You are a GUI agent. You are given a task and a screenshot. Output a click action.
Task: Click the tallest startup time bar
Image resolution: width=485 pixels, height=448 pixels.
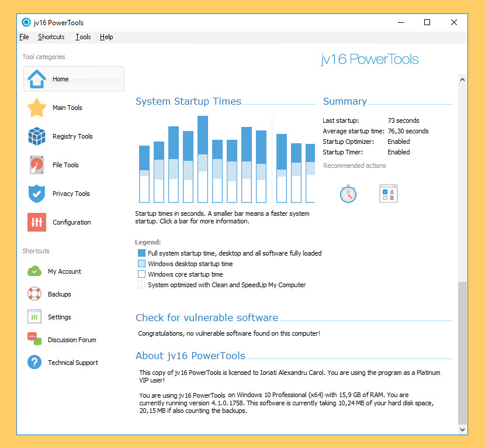coord(203,159)
